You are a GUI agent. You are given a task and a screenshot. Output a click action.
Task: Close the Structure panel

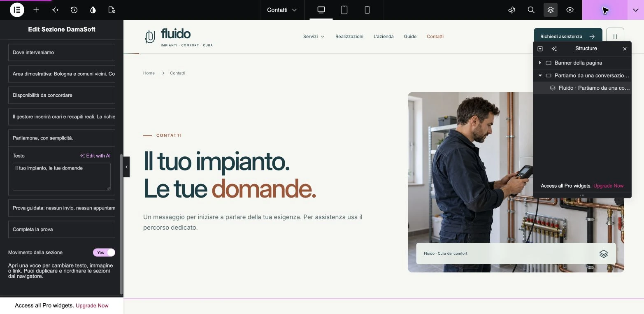(x=625, y=49)
